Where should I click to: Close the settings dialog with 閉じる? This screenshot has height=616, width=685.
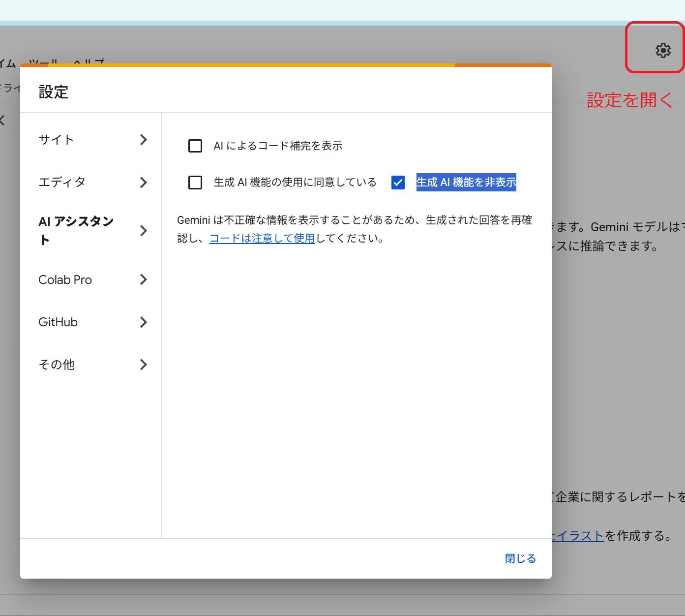click(520, 558)
